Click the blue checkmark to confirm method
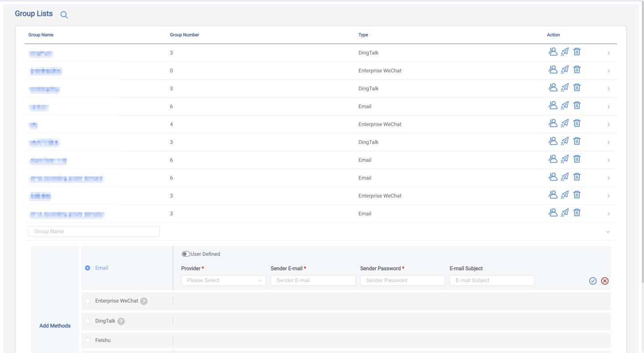Screen dimensions: 644x353 (x=593, y=281)
